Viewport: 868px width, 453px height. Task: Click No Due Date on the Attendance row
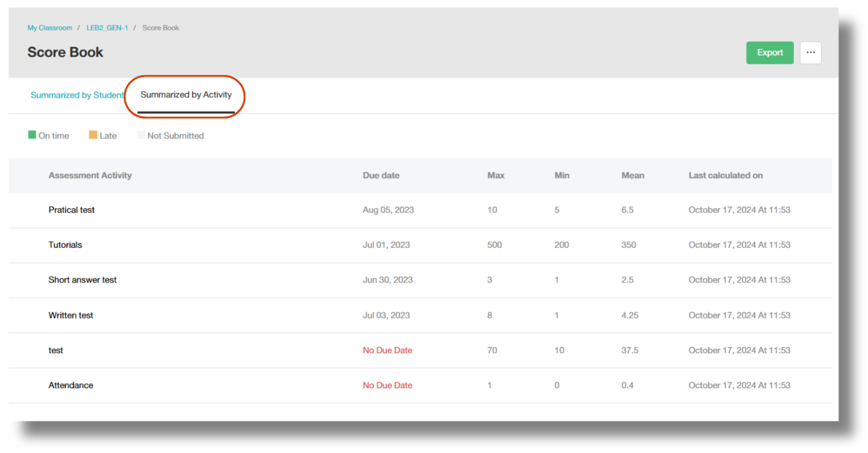[387, 385]
